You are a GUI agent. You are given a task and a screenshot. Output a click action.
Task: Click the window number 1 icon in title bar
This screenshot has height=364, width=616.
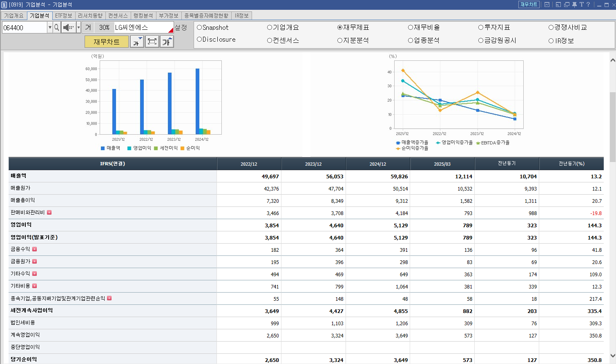(4, 4)
